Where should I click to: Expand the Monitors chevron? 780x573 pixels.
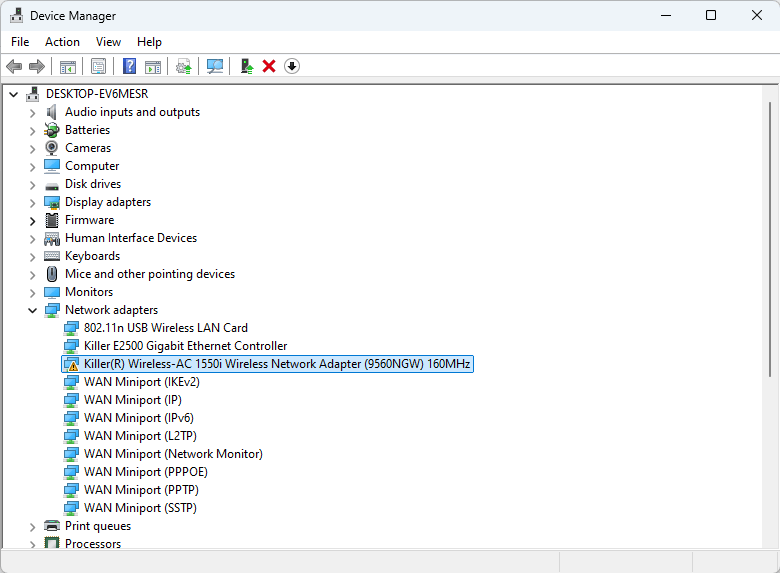coord(32,292)
